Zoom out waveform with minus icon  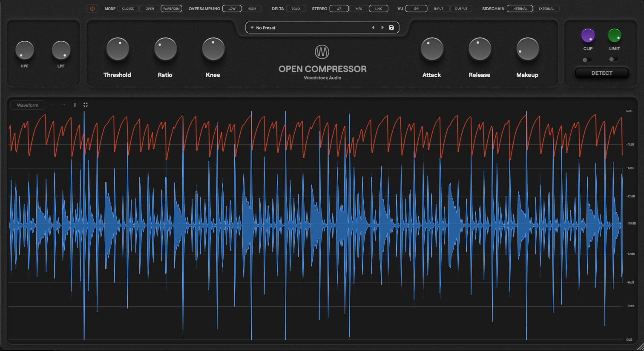(x=53, y=105)
